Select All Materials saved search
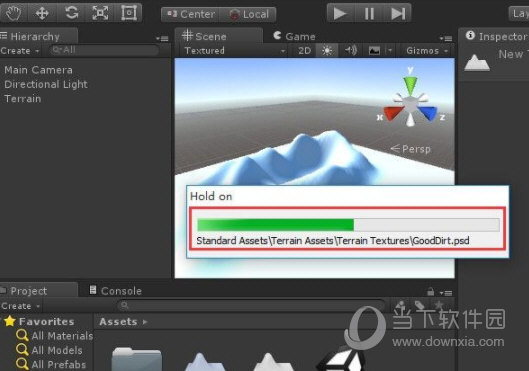The width and height of the screenshot is (529, 371). pyautogui.click(x=55, y=336)
